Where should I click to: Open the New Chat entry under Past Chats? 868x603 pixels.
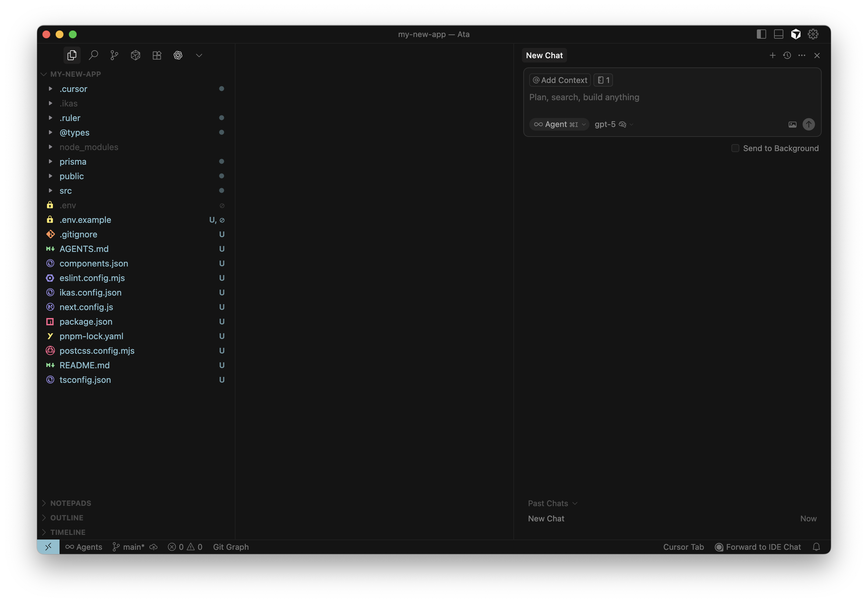pyautogui.click(x=546, y=518)
